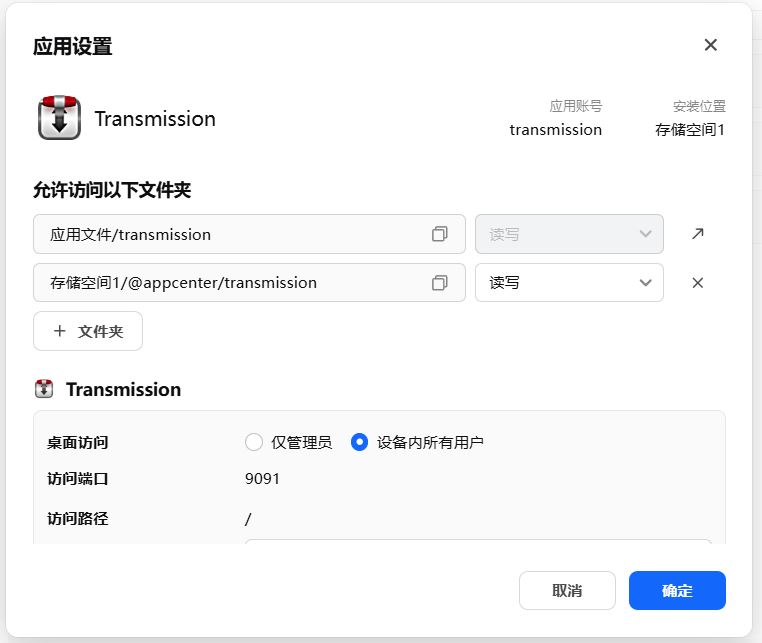Select the 仅管理员 radio option
Viewport: 762px width, 643px height.
point(254,442)
